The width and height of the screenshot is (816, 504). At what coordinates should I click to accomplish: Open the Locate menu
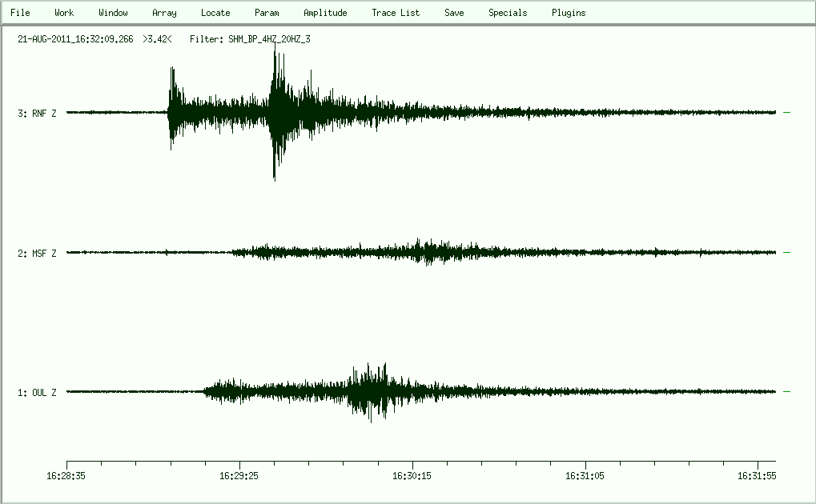(215, 13)
